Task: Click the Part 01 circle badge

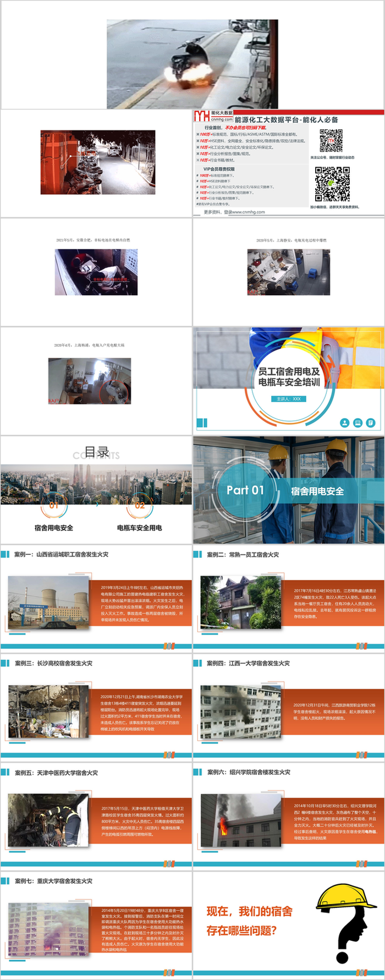Action: [245, 490]
